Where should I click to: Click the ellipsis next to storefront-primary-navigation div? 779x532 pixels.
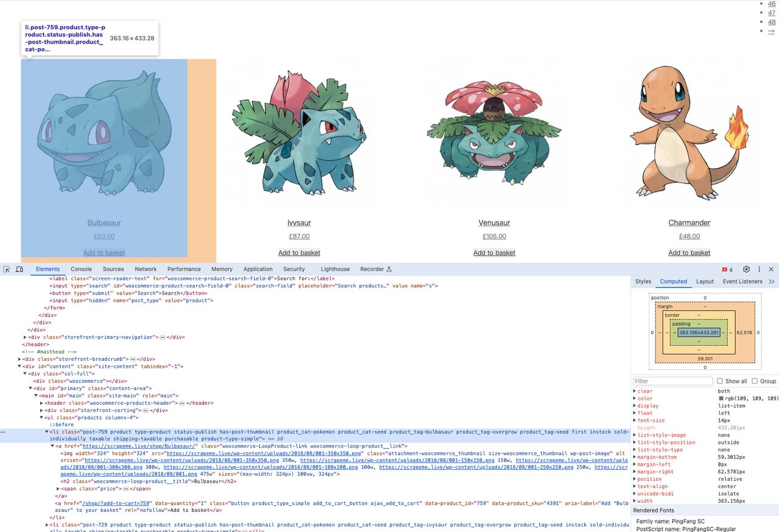(163, 337)
